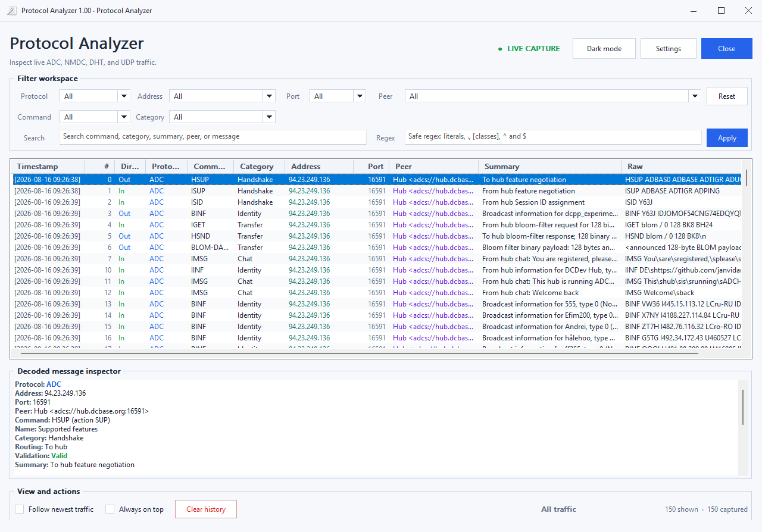Click the inspector Command HSUP line

pyautogui.click(x=63, y=420)
